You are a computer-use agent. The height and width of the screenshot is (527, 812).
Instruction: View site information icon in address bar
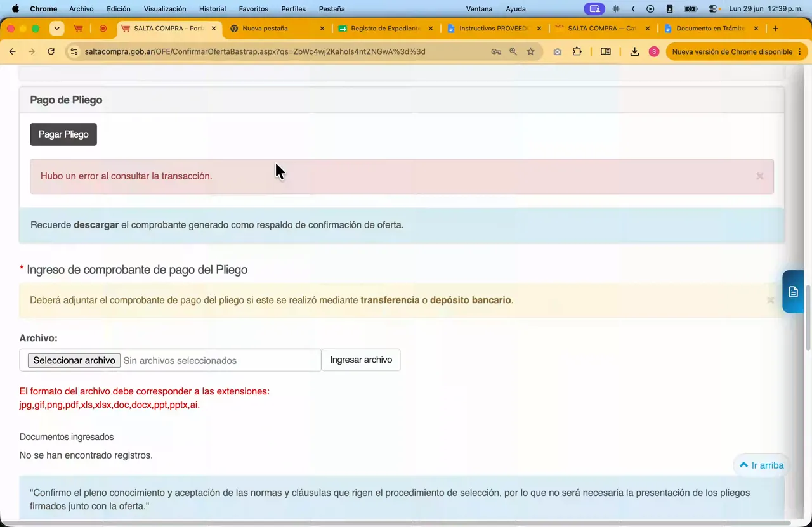[x=74, y=51]
